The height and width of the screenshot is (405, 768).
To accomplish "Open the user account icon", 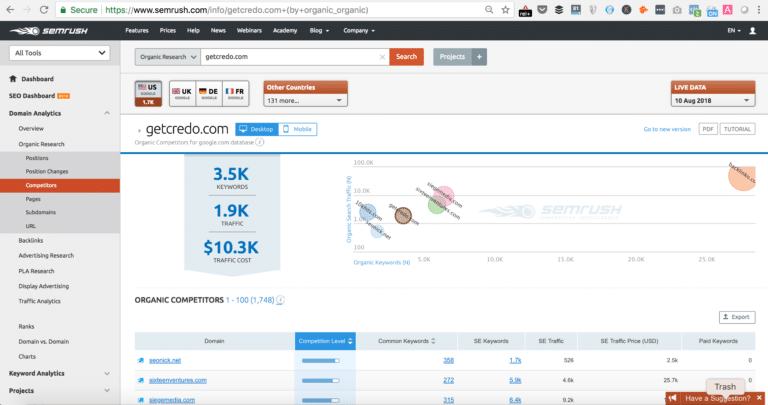I will coord(753,30).
